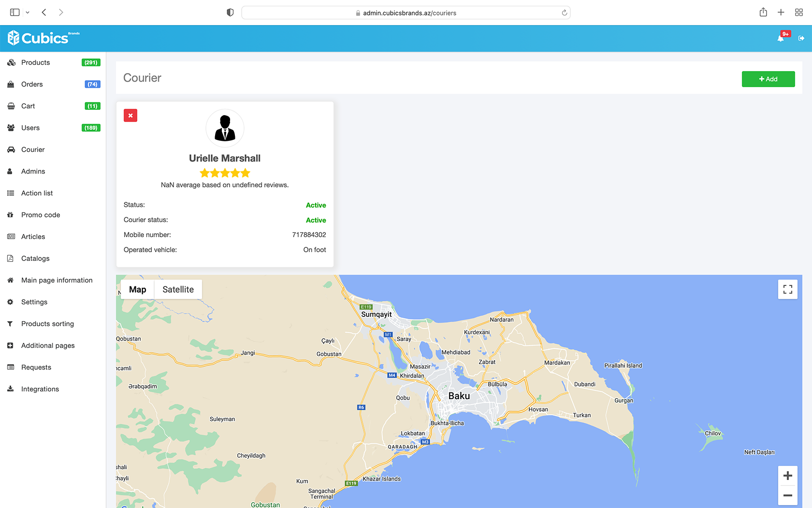
Task: Expand Safari sidebar dropdown chevron
Action: (x=28, y=13)
